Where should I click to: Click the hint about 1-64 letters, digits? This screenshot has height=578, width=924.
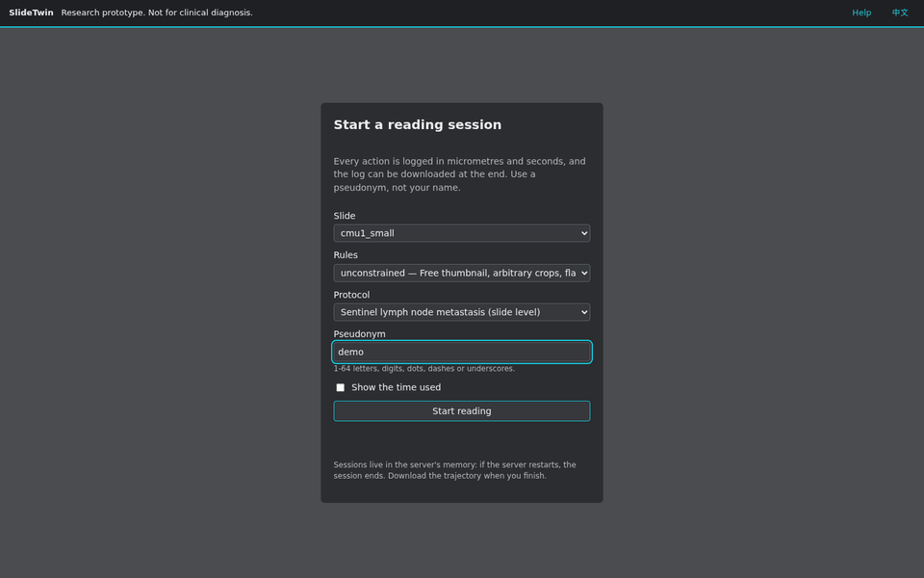click(x=423, y=369)
